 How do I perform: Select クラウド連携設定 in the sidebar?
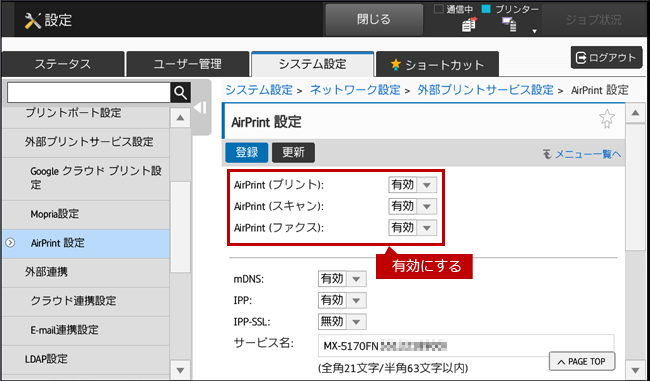(x=86, y=302)
